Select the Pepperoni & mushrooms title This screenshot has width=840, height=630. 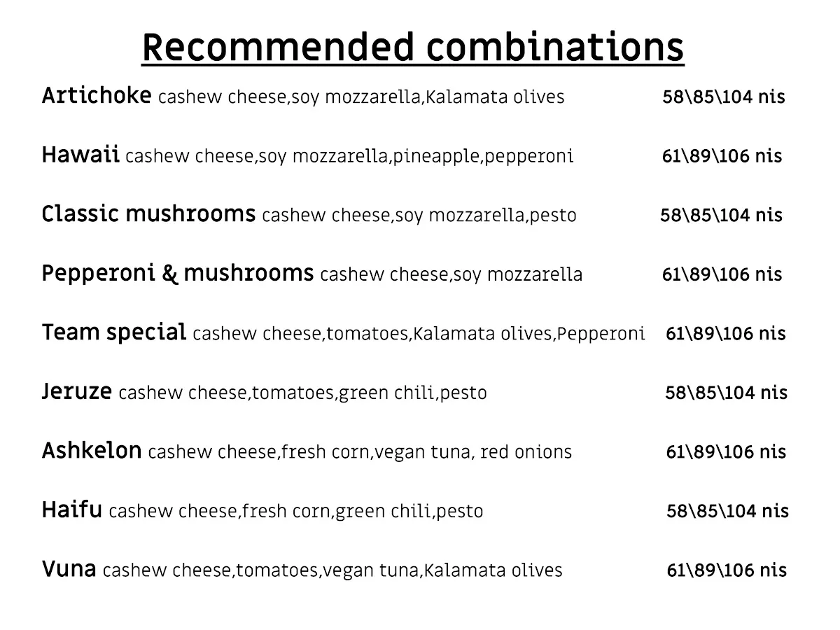(178, 274)
